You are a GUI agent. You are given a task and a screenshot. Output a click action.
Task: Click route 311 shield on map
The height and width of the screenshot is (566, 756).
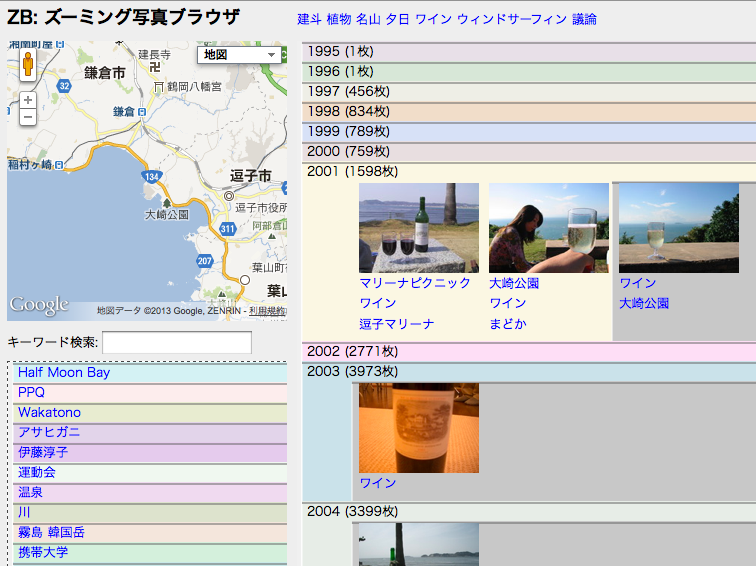[x=227, y=229]
